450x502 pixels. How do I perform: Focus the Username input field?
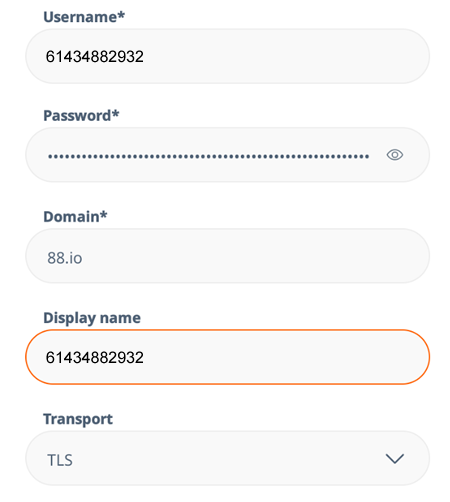pyautogui.click(x=227, y=56)
